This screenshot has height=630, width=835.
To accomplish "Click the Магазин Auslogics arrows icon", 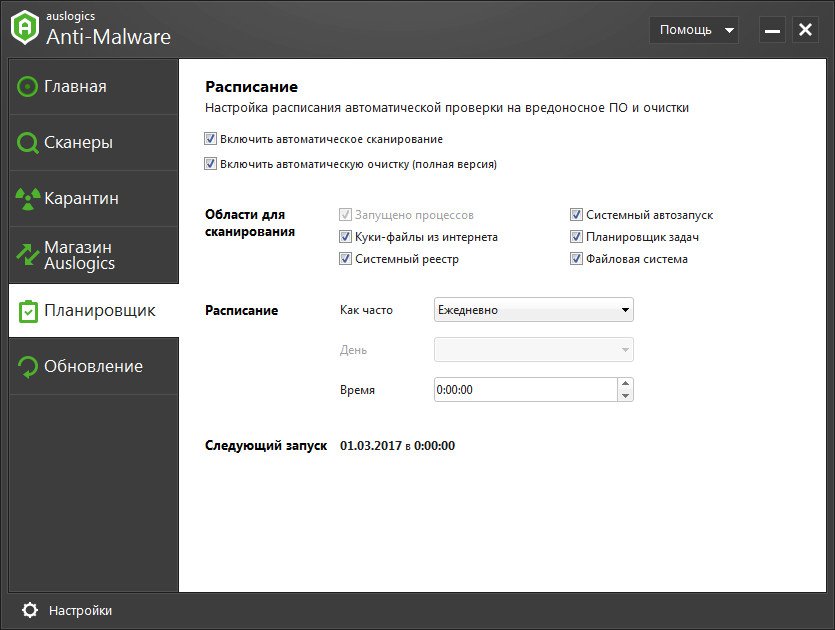I will [28, 255].
